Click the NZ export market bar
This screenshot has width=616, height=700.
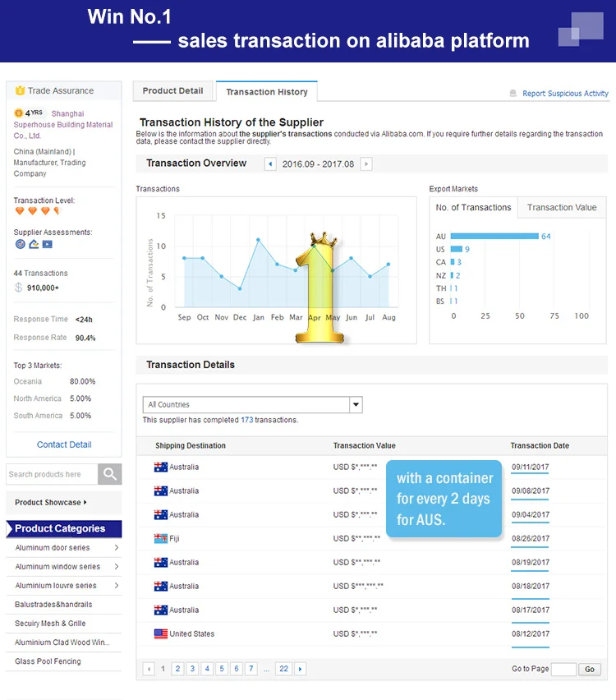452,275
